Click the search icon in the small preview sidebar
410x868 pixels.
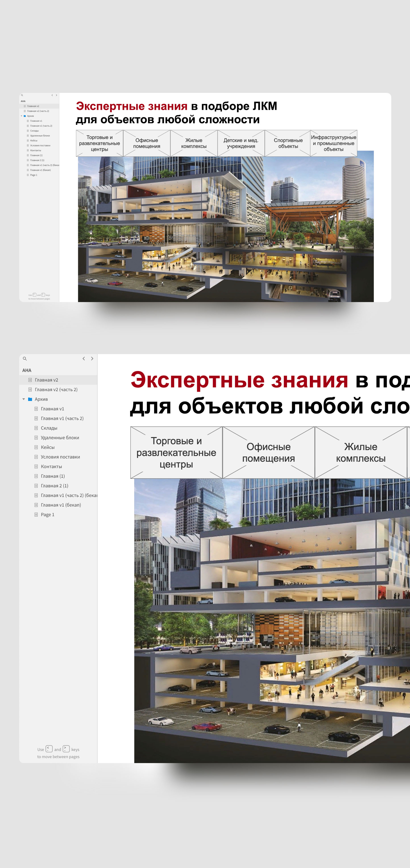coord(22,95)
